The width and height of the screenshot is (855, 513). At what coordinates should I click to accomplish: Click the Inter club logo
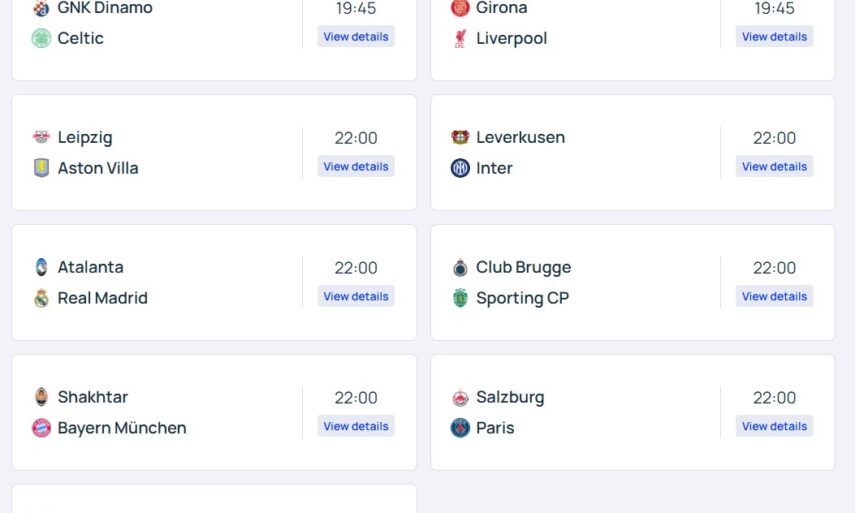tap(460, 168)
